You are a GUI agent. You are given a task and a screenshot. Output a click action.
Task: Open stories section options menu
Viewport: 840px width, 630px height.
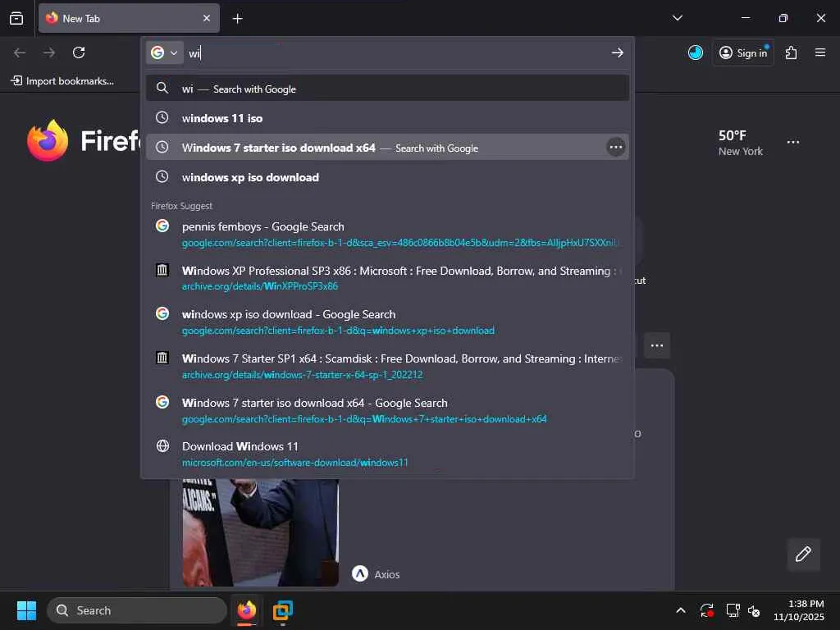point(657,345)
